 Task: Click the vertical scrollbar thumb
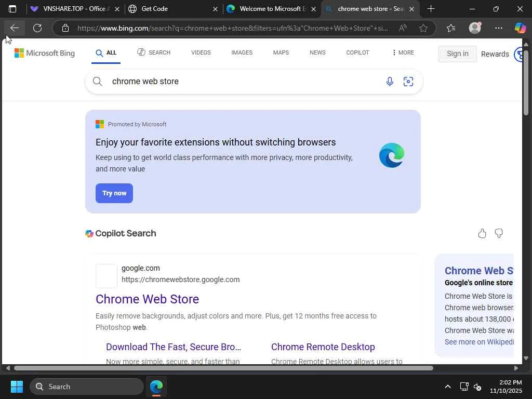[526, 83]
